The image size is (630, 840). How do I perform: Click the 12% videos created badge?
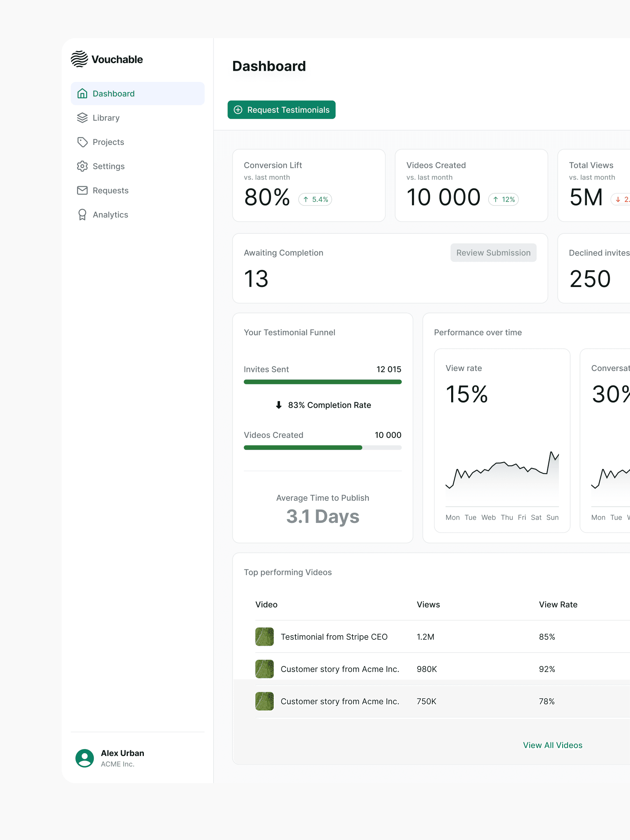pyautogui.click(x=504, y=199)
